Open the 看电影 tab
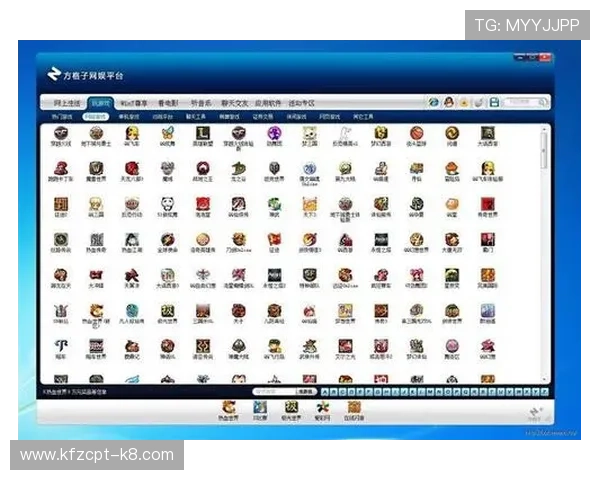The image size is (600, 480). pyautogui.click(x=168, y=103)
